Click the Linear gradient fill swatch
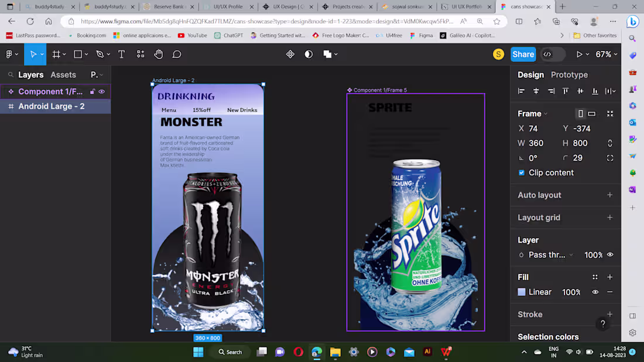Viewport: 644px width, 362px height. click(521, 292)
